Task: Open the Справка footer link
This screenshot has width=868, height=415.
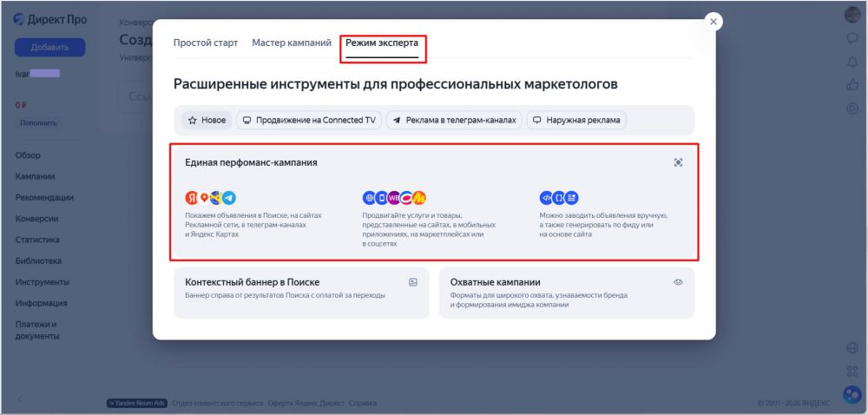Action: [x=363, y=403]
